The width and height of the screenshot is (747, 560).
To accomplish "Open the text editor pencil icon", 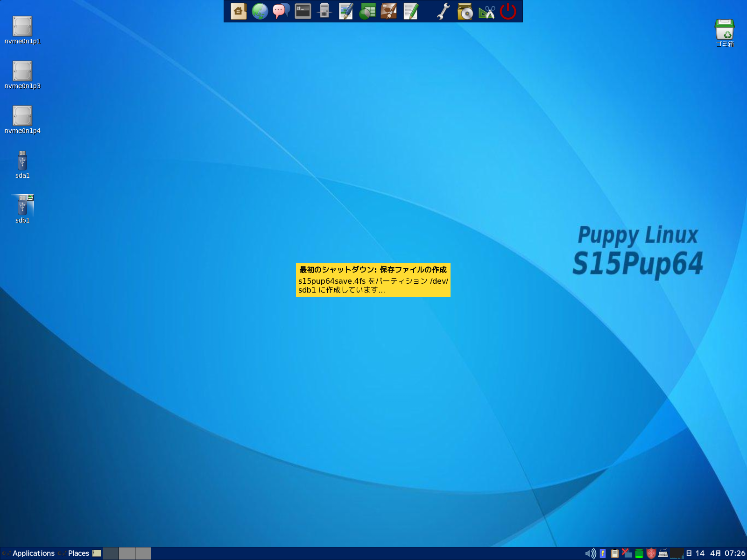I will click(410, 11).
